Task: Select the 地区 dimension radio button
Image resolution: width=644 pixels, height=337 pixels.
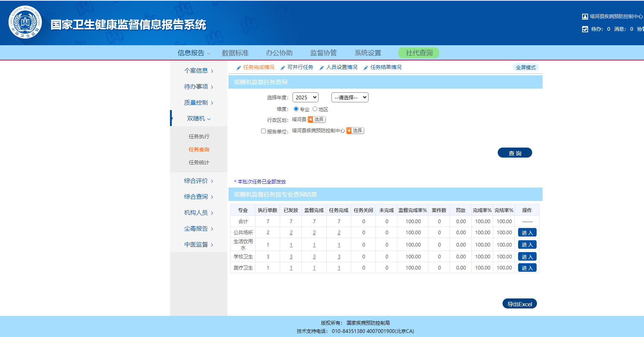Action: pyautogui.click(x=315, y=109)
